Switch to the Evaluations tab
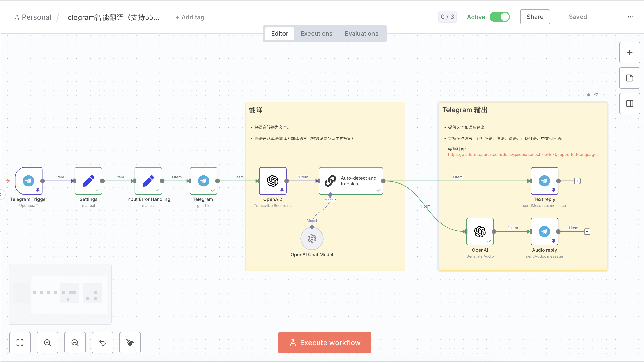The width and height of the screenshot is (644, 363). [361, 34]
